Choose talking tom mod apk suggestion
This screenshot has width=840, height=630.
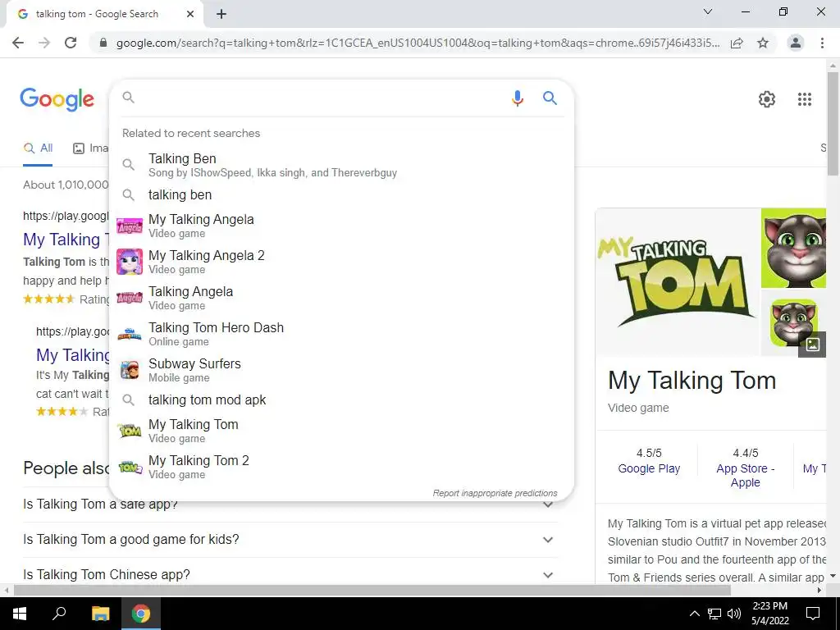pos(341,400)
